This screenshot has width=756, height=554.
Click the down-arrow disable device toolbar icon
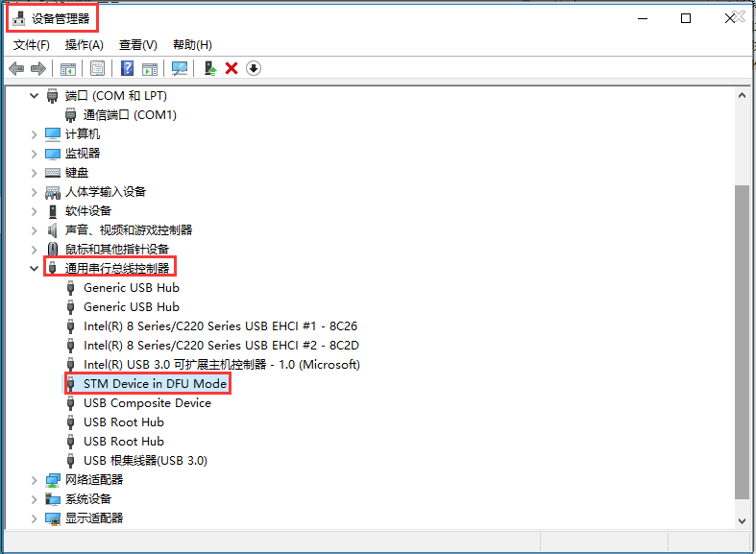254,68
